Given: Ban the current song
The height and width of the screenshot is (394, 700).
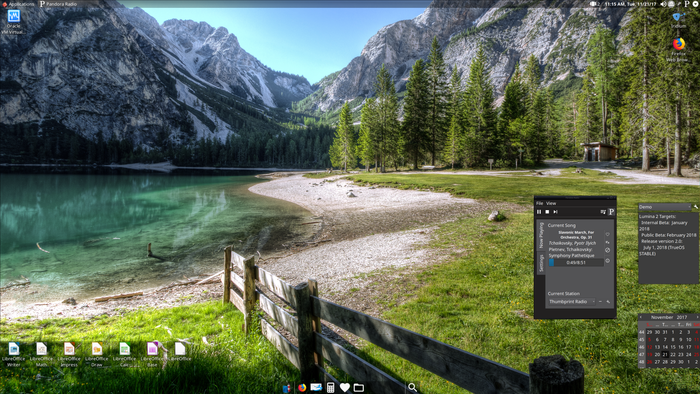Looking at the screenshot, I should click(x=607, y=250).
